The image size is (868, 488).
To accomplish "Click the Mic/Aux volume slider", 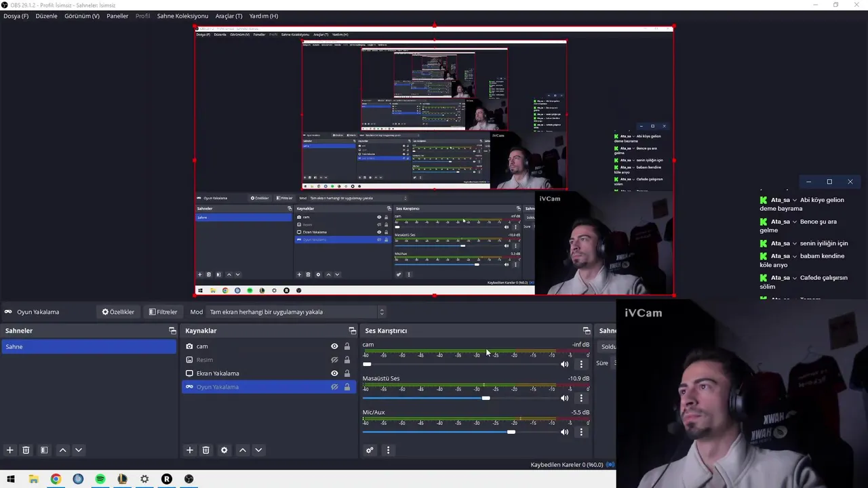I will (x=459, y=432).
